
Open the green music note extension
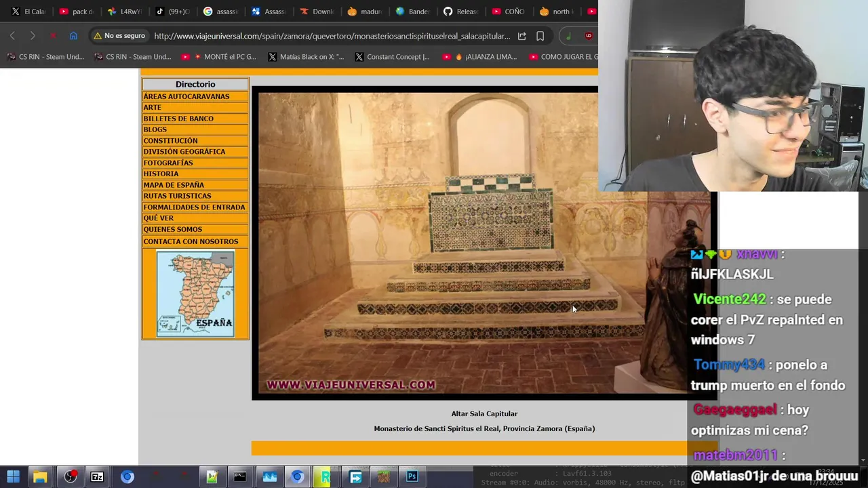pos(568,36)
